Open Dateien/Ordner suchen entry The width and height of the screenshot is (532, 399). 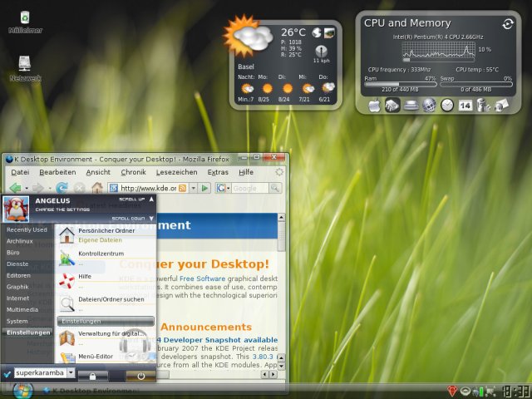coord(106,303)
